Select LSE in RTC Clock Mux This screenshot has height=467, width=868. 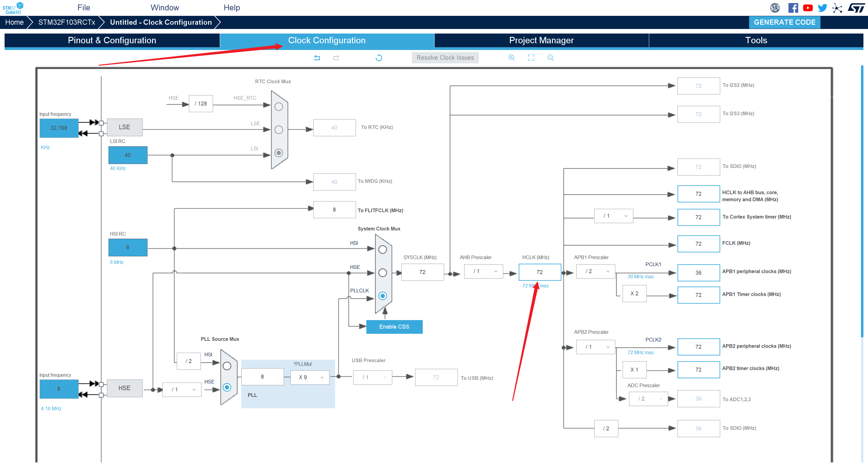click(279, 130)
